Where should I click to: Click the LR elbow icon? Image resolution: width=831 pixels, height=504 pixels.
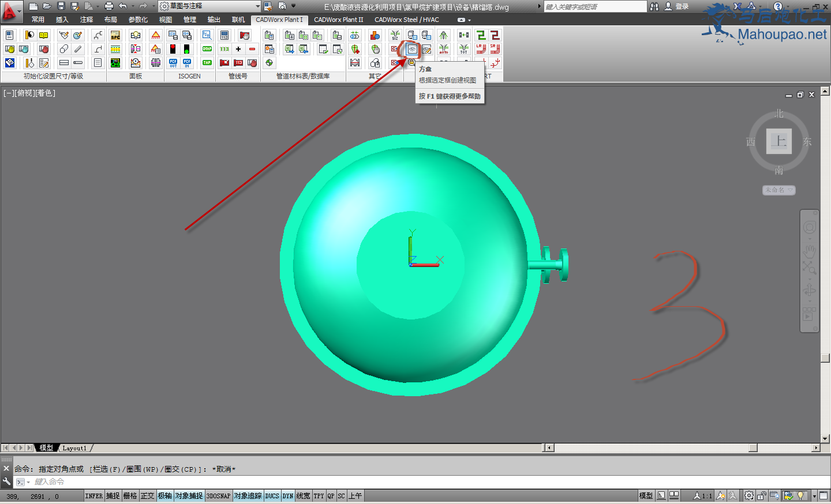(x=481, y=49)
